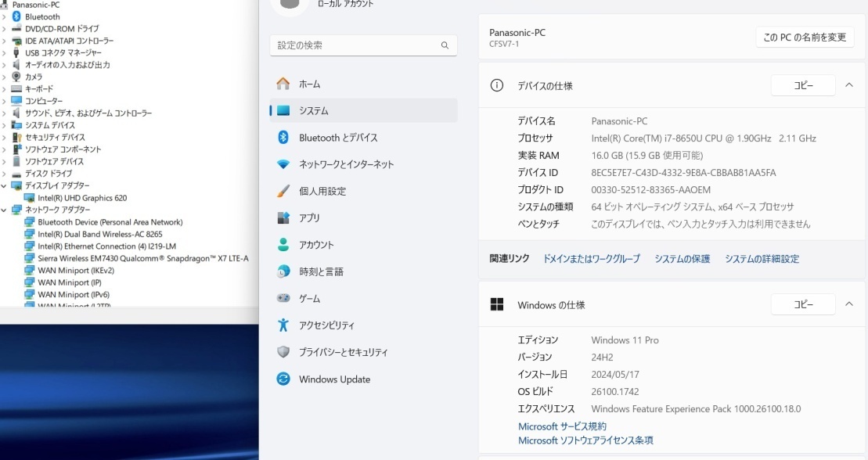Click the 時刻と言語 clock globe icon
The image size is (868, 460).
(283, 271)
